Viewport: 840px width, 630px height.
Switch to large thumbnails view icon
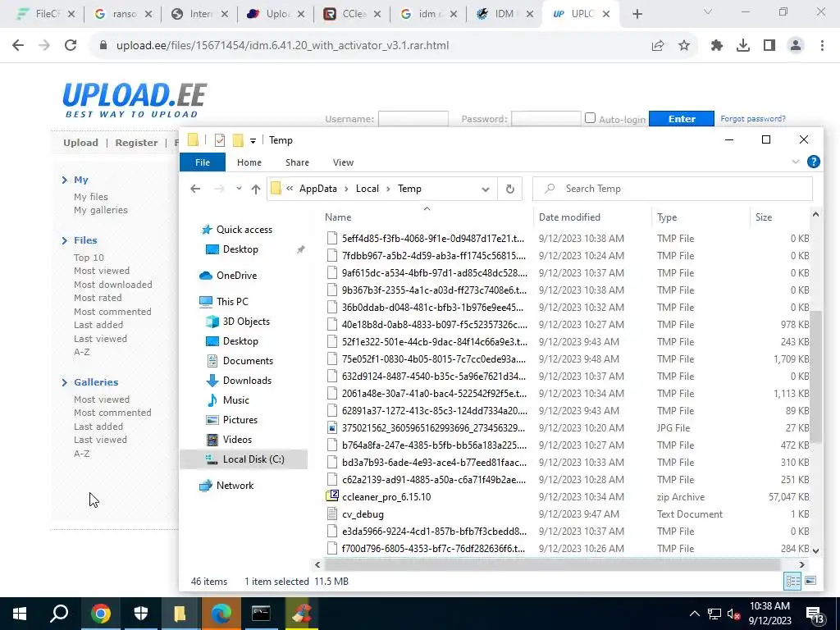pyautogui.click(x=810, y=581)
